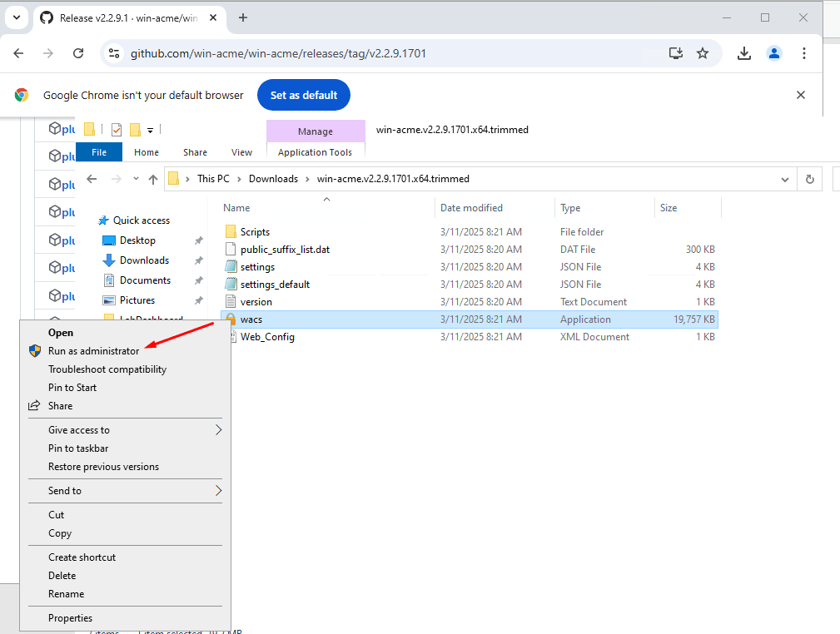Open Customize Quick Access Toolbar dropdown
This screenshot has height=634, width=840.
click(151, 130)
